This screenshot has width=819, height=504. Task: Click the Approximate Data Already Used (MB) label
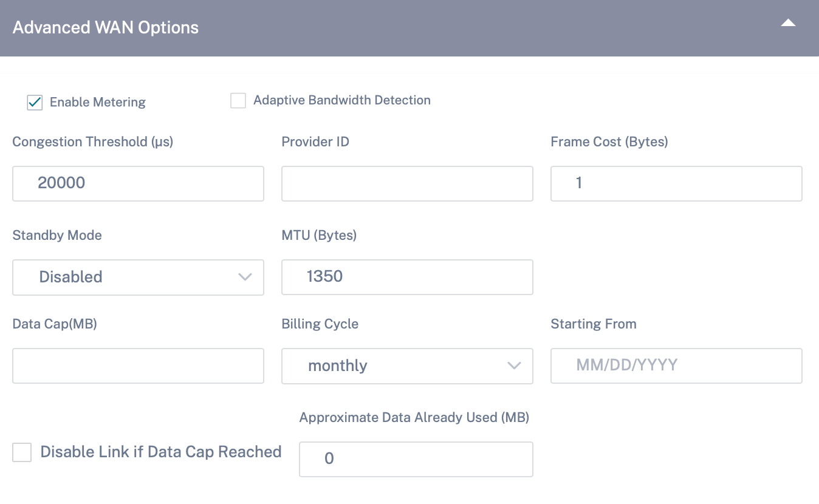(414, 417)
